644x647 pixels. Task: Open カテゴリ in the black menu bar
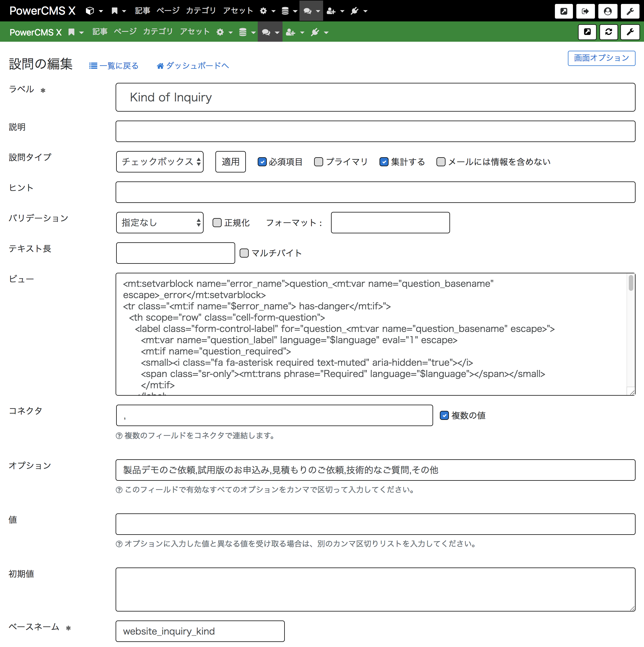coord(201,11)
